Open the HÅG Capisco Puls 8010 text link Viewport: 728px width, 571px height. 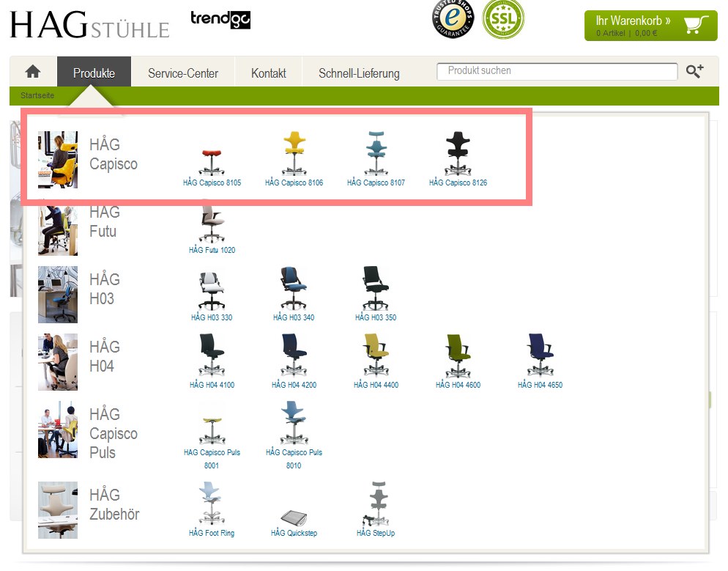tap(294, 459)
